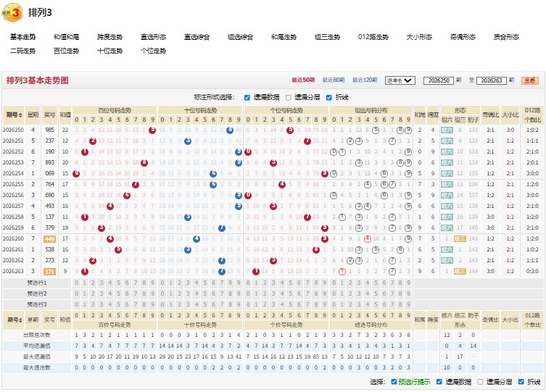Select 5 in 预选行1 under 百位号码走势
The height and width of the screenshot is (392, 546).
[118, 283]
